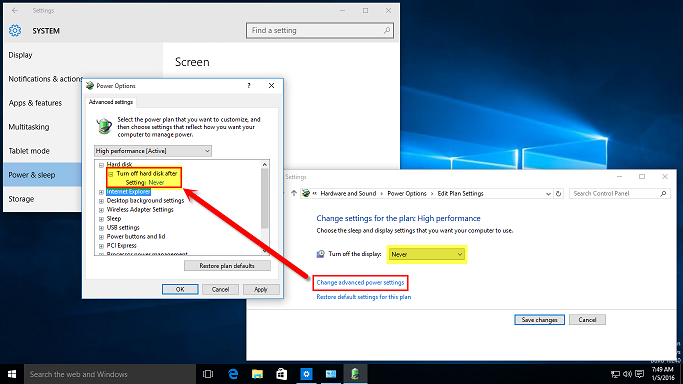Click Cancel in Power Options dialog

(220, 290)
